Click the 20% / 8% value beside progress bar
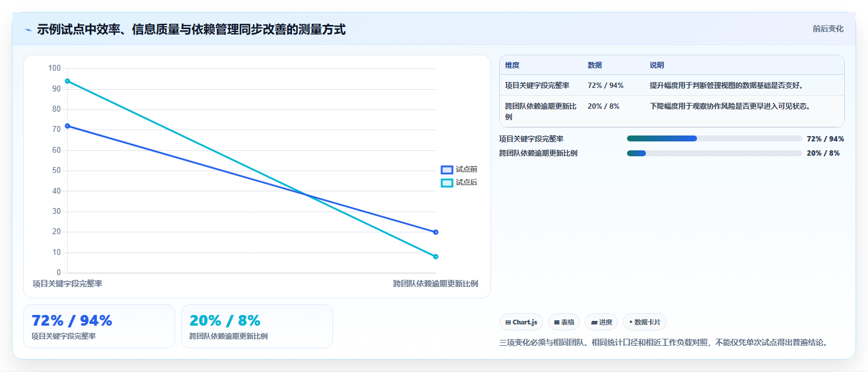The height and width of the screenshot is (372, 868). [x=823, y=153]
